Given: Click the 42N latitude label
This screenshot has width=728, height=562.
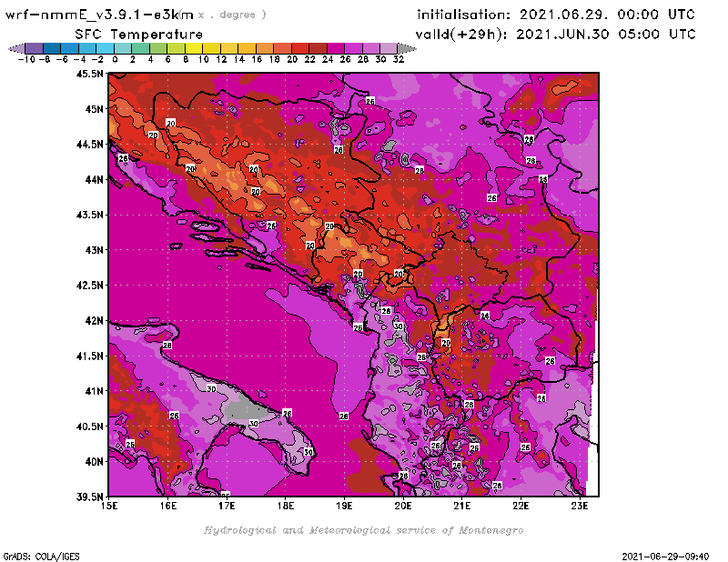Looking at the screenshot, I should pos(95,321).
